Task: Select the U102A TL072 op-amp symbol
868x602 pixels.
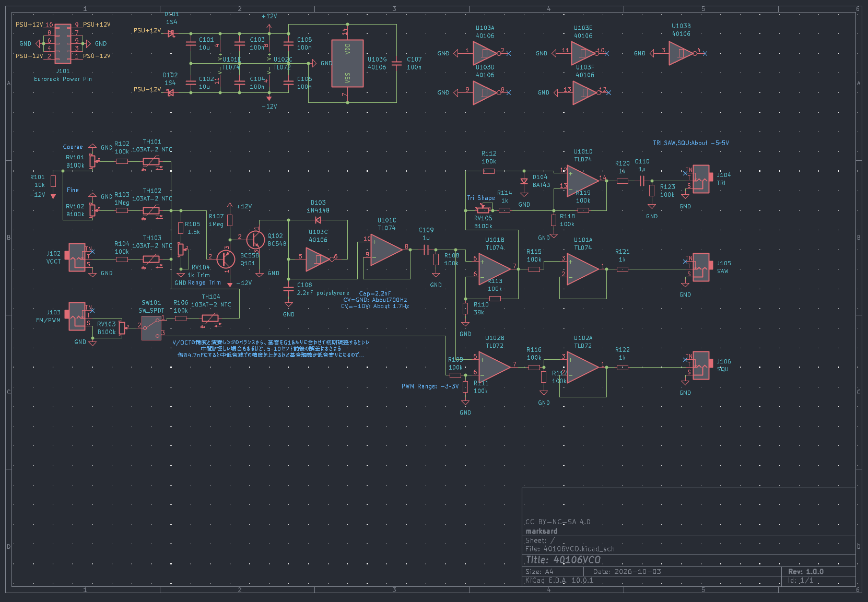Action: (583, 368)
